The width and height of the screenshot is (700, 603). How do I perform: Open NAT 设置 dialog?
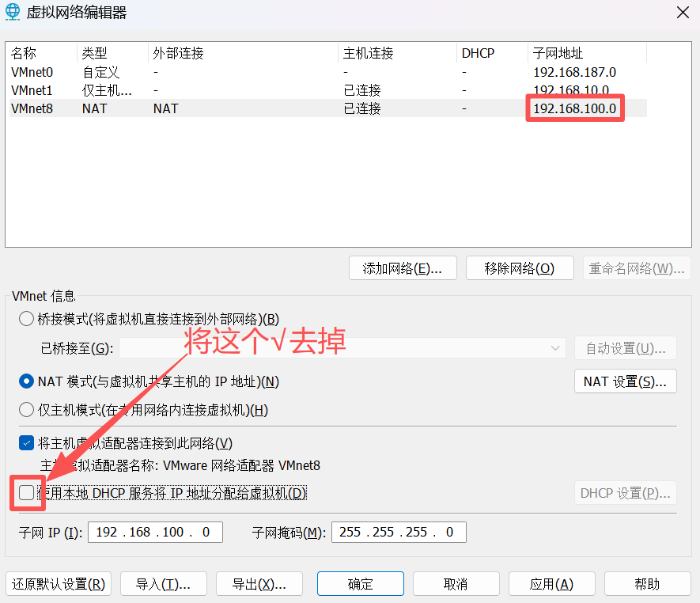coord(625,381)
